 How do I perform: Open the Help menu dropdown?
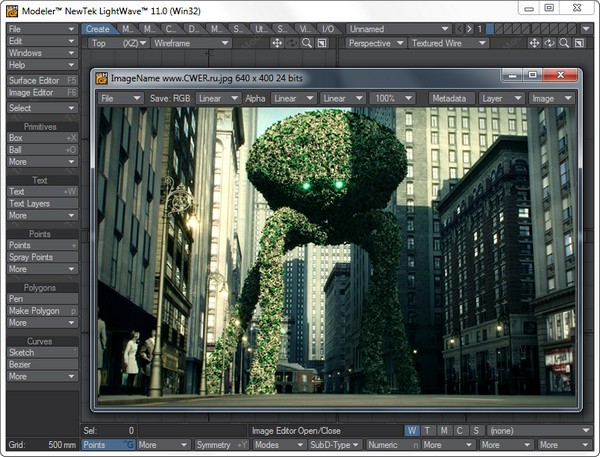[42, 65]
